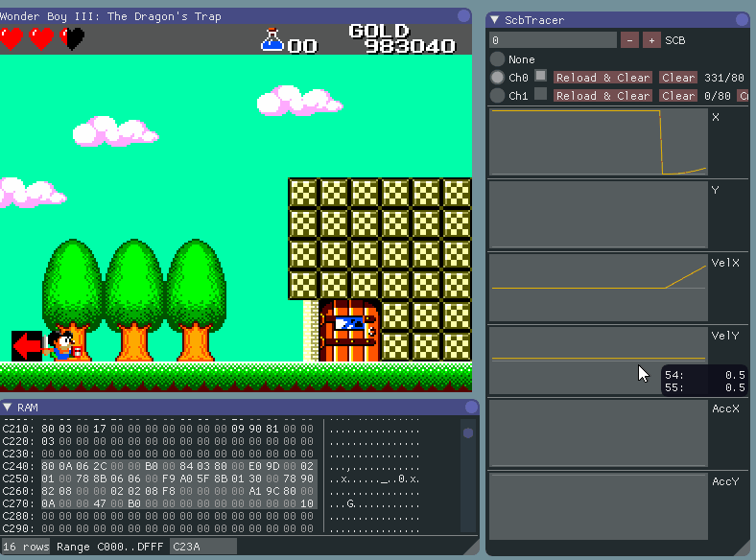The image size is (756, 560).
Task: Click the RAM hex view scrollbar handle
Action: click(x=468, y=433)
